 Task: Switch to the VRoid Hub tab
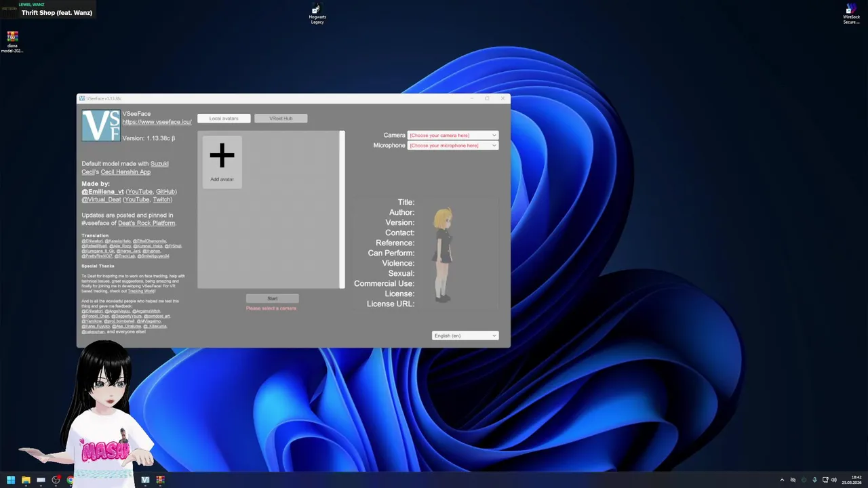281,119
